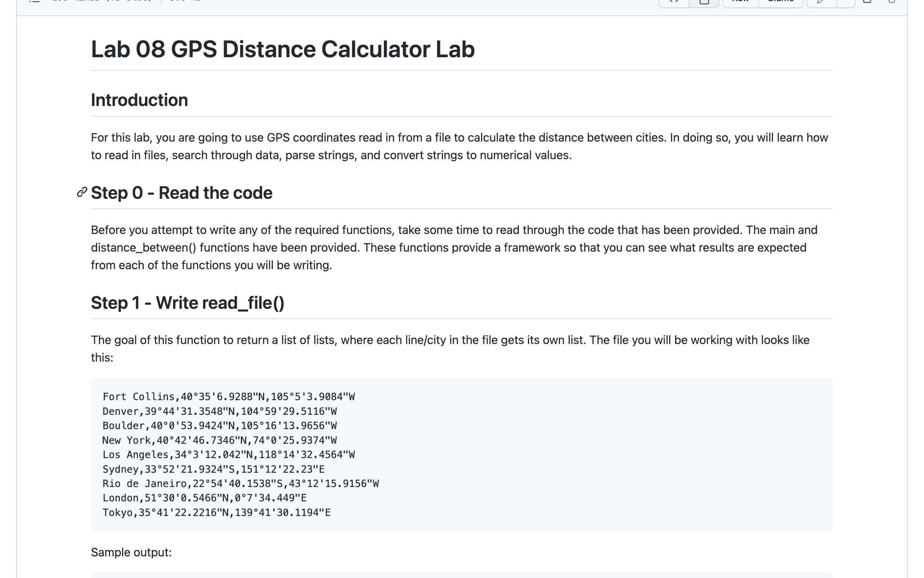This screenshot has width=924, height=578.
Task: Open the Blame view
Action: click(781, 1)
